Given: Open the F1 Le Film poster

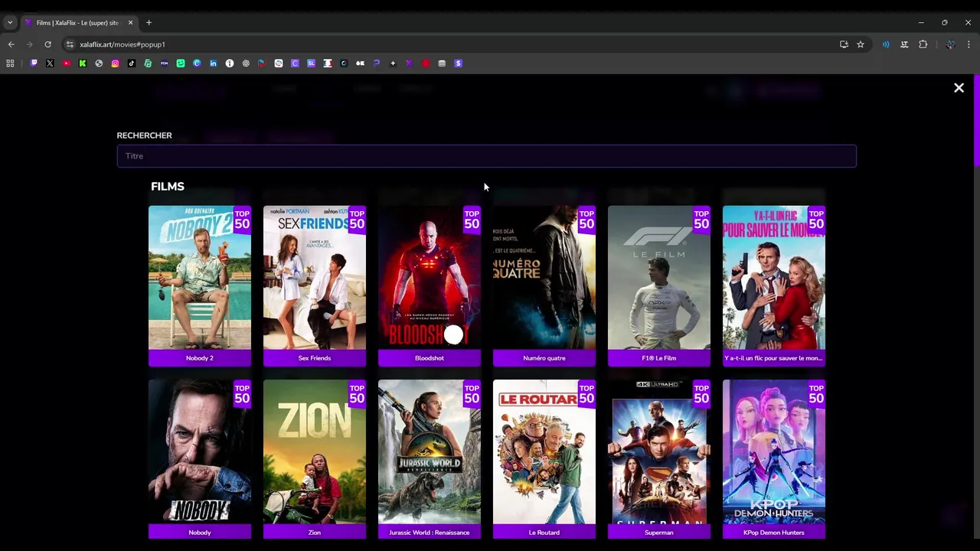Looking at the screenshot, I should click(x=659, y=278).
